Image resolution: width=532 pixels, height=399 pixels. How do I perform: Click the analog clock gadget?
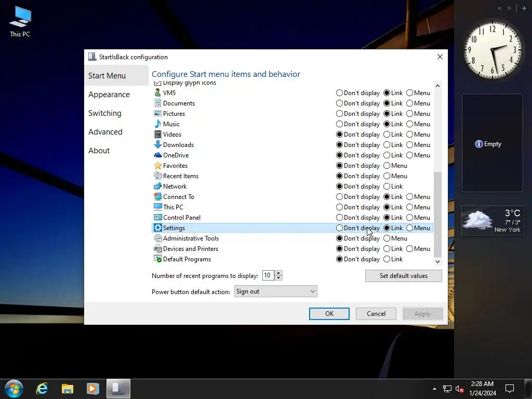pos(493,49)
